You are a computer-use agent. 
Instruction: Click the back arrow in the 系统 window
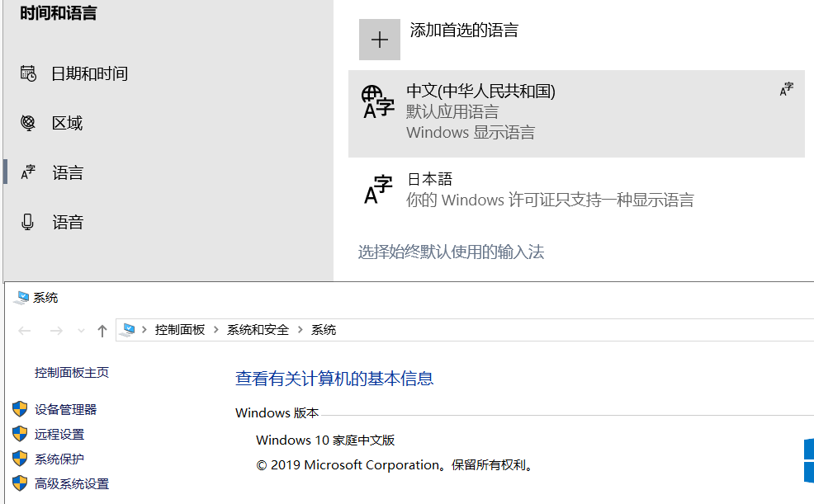[24, 329]
